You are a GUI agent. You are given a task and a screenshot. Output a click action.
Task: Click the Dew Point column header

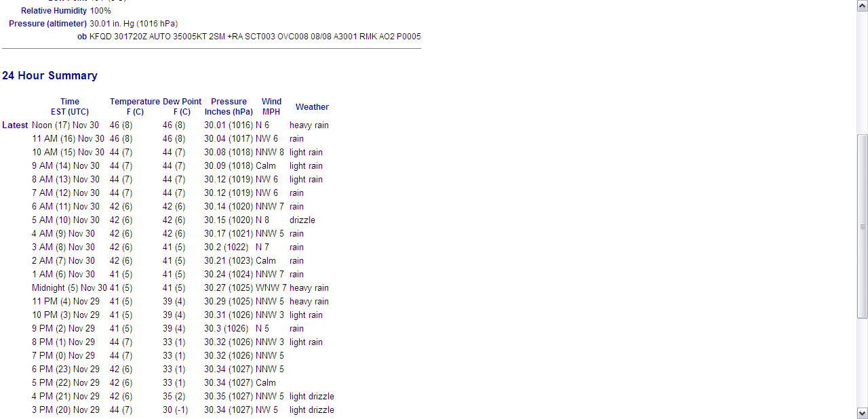pos(182,106)
